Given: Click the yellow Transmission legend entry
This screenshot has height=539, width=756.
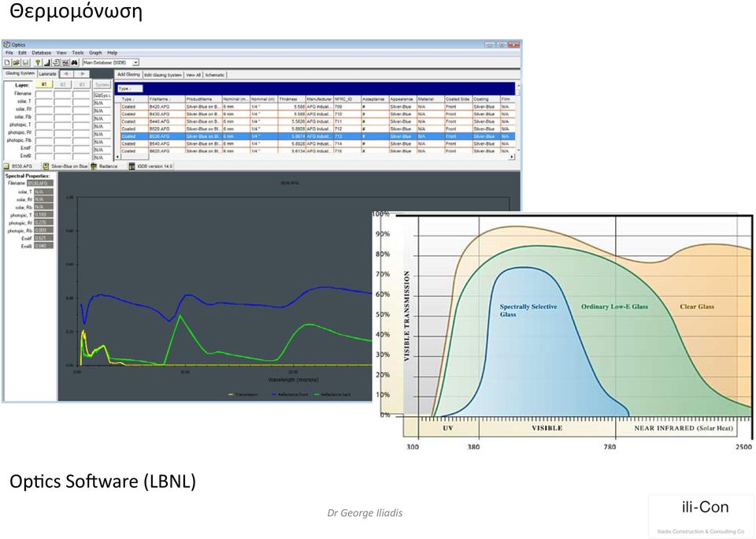Looking at the screenshot, I should [243, 395].
